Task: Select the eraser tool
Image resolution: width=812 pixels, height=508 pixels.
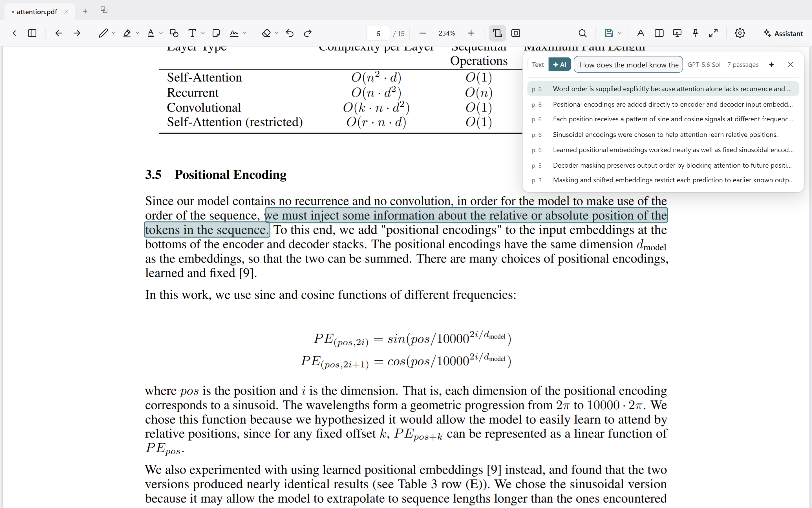Action: click(x=266, y=33)
